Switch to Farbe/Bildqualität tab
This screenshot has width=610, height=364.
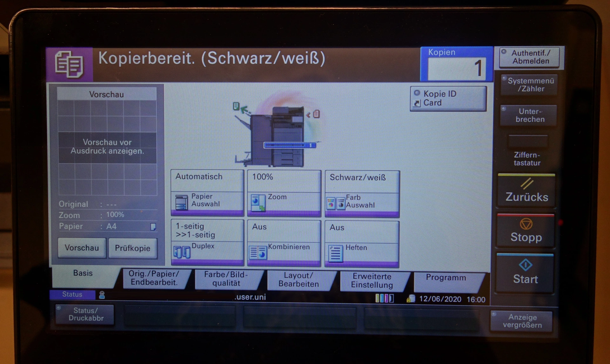226,279
